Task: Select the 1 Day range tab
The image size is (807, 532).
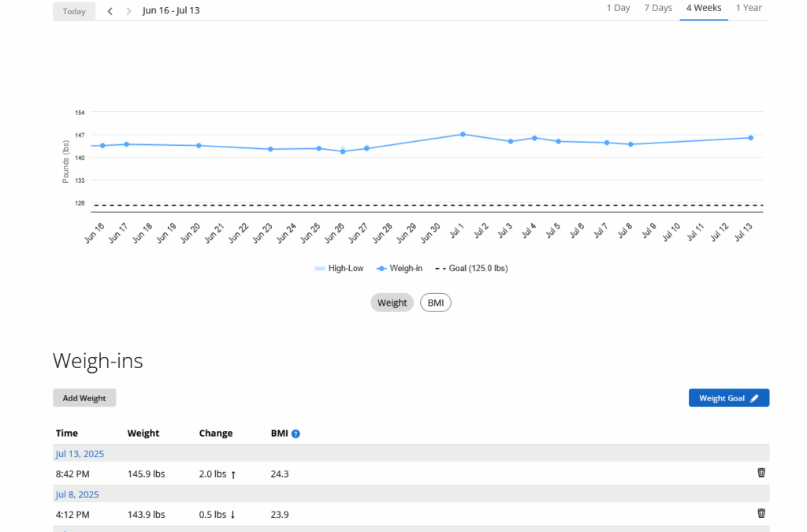Action: pos(618,8)
